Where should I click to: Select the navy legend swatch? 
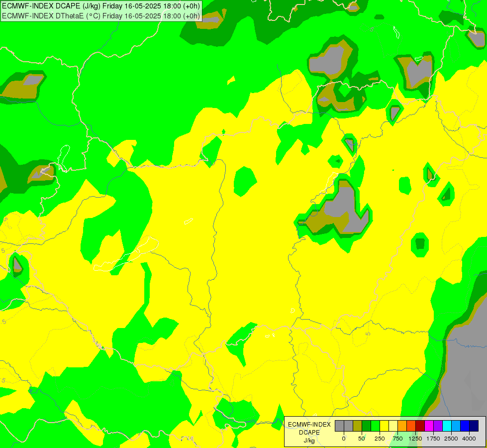[474, 426]
